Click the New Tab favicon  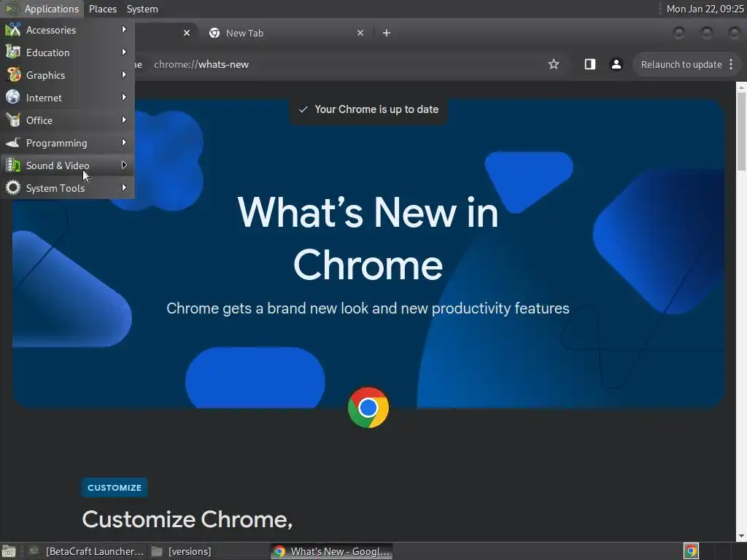pos(214,33)
